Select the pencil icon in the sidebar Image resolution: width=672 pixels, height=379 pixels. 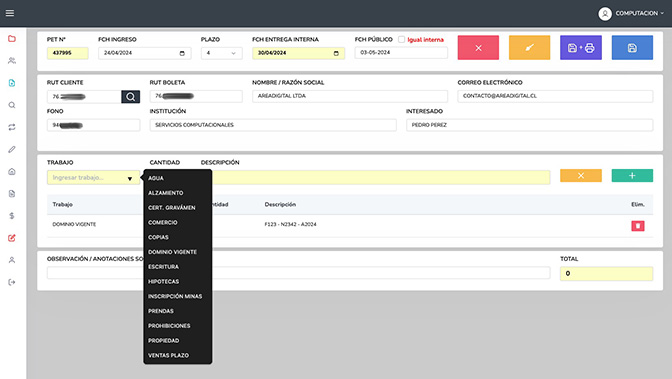click(x=12, y=149)
